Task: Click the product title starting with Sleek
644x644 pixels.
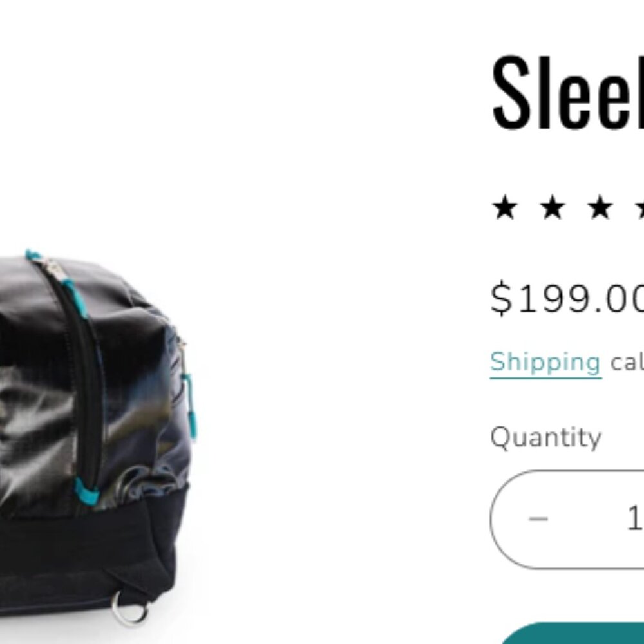Action: tap(567, 93)
